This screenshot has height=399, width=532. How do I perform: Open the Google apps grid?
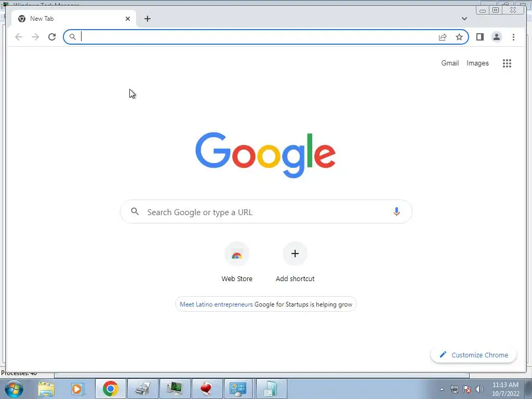(507, 63)
